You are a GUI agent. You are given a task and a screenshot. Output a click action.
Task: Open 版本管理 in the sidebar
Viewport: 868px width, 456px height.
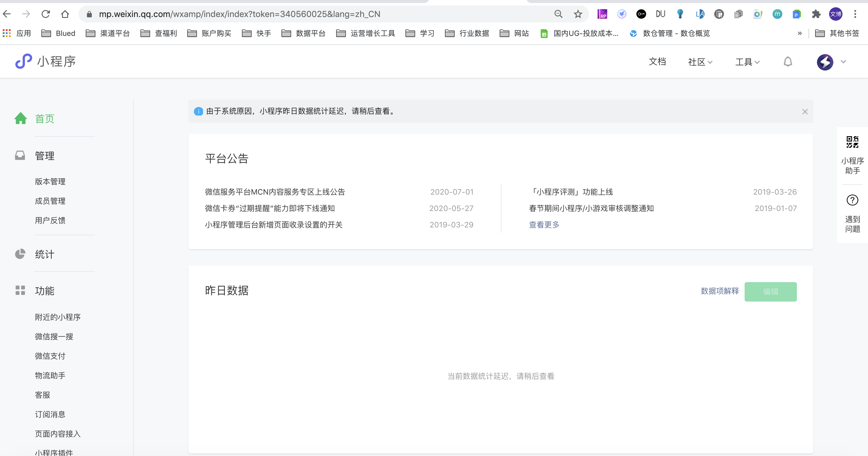pos(50,181)
